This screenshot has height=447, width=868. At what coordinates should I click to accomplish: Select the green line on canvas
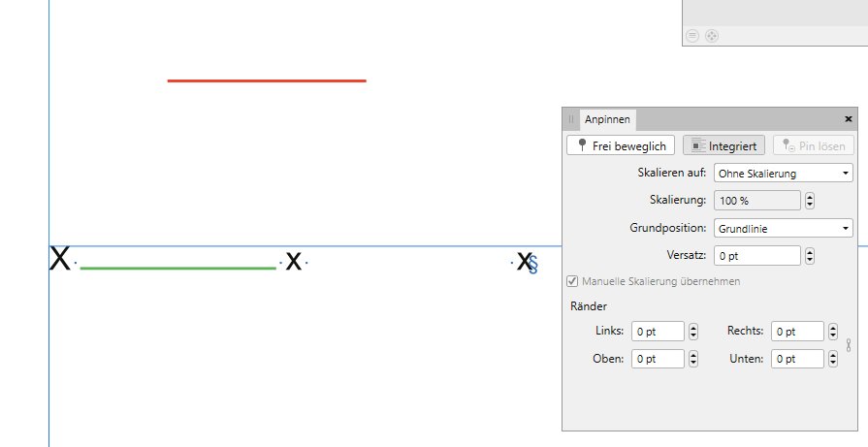(x=177, y=266)
